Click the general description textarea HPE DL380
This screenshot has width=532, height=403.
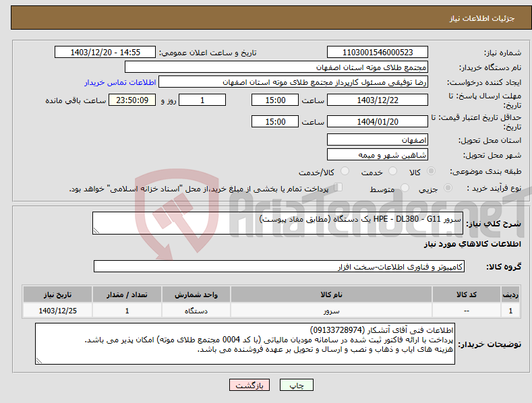tap(278, 223)
